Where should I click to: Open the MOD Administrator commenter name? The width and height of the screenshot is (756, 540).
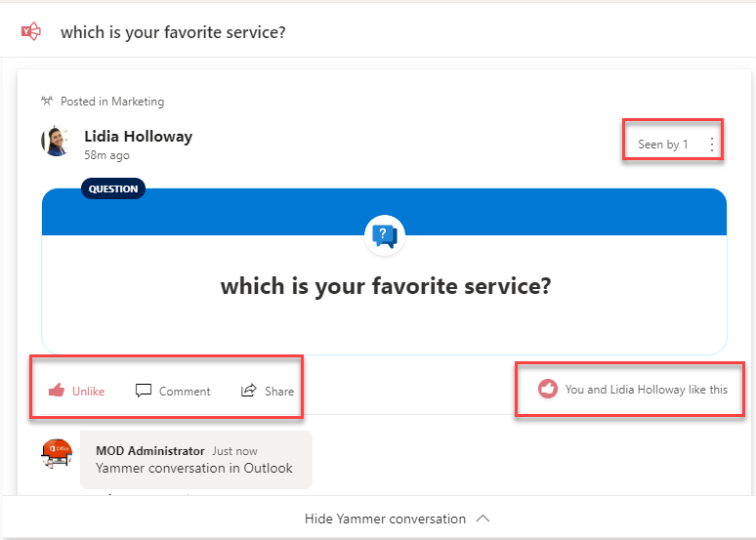149,451
